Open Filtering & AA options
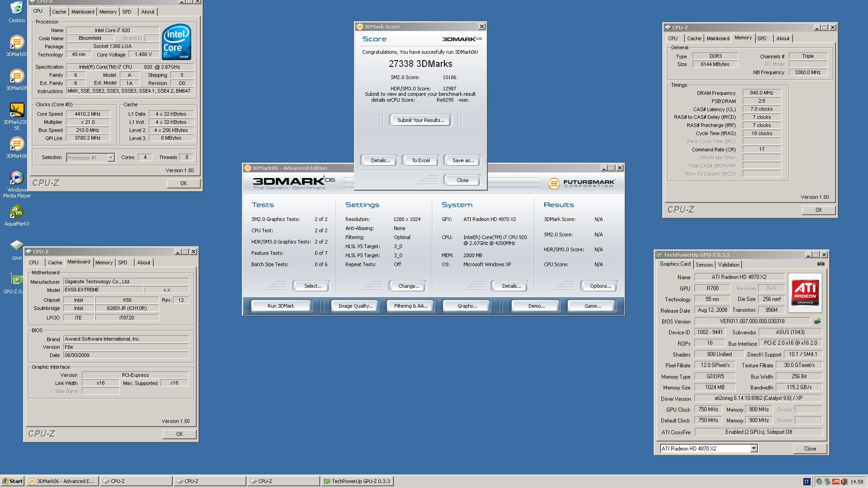The image size is (868, 488). [410, 306]
